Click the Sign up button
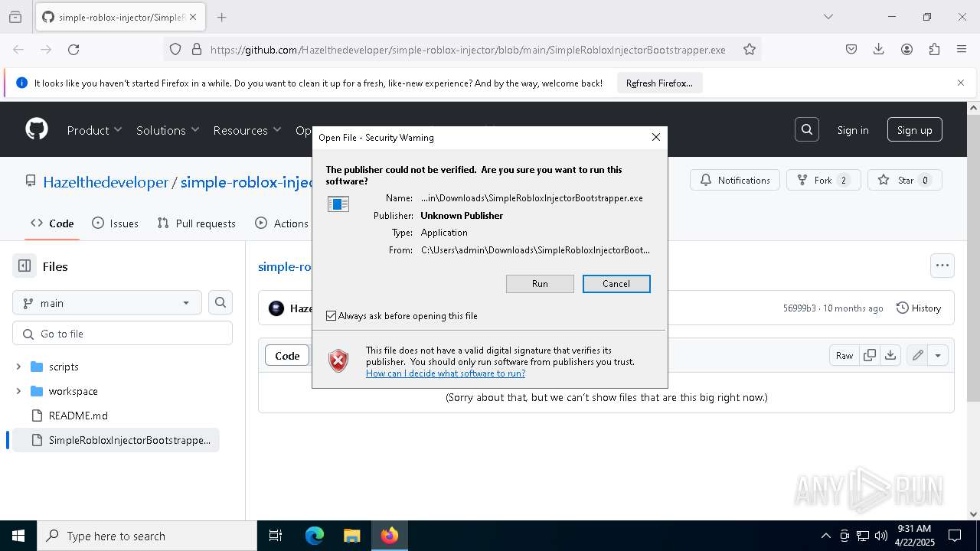Image resolution: width=980 pixels, height=551 pixels. pyautogui.click(x=914, y=130)
